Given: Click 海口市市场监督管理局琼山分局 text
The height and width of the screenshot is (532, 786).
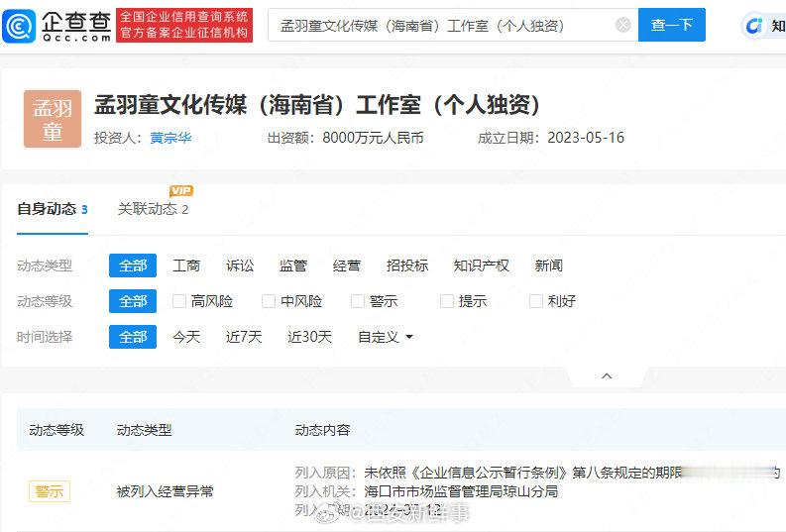Looking at the screenshot, I should [x=461, y=491].
